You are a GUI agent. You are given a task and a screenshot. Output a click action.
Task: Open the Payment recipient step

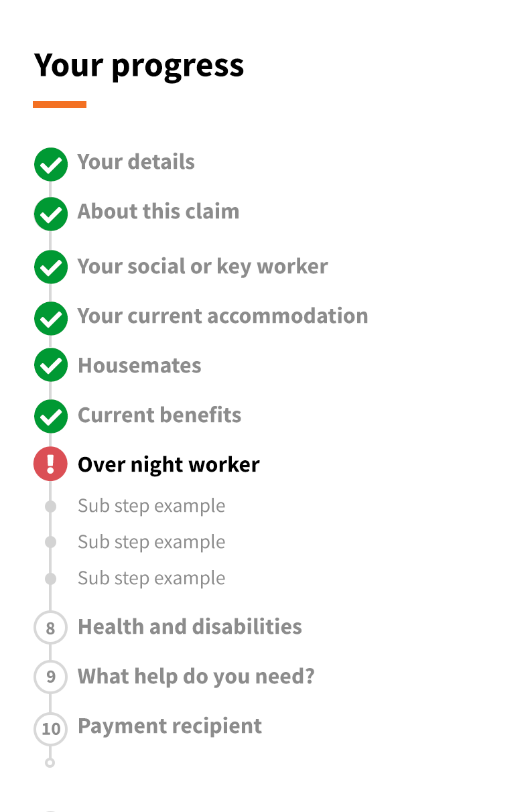[x=170, y=726]
